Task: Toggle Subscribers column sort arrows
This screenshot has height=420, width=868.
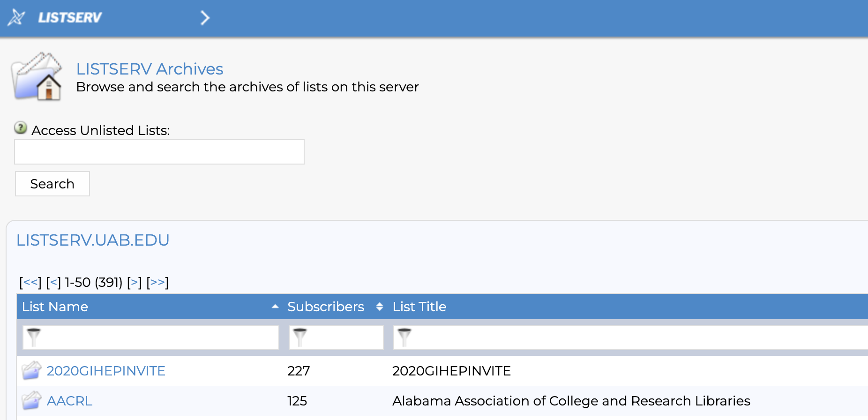Action: tap(380, 307)
